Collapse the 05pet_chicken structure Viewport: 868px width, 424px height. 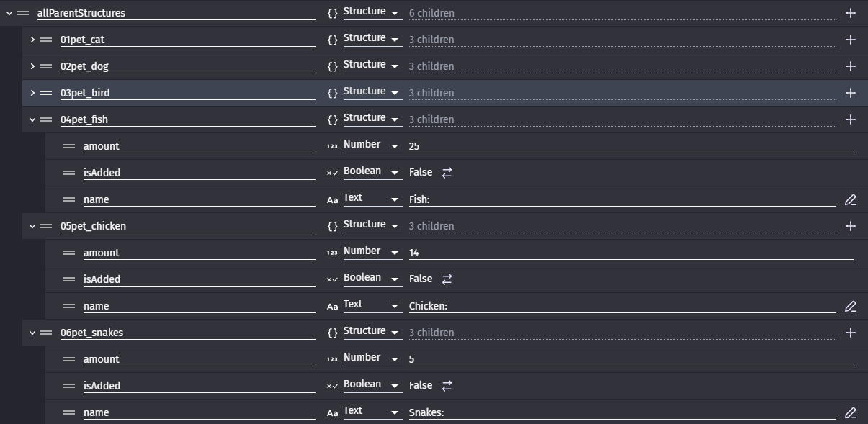coord(32,226)
